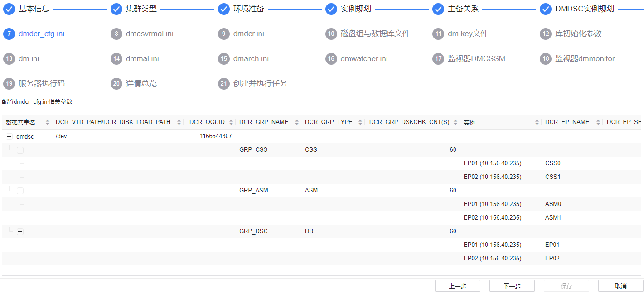The width and height of the screenshot is (644, 293).
Task: Click the 取消 button
Action: click(x=621, y=286)
